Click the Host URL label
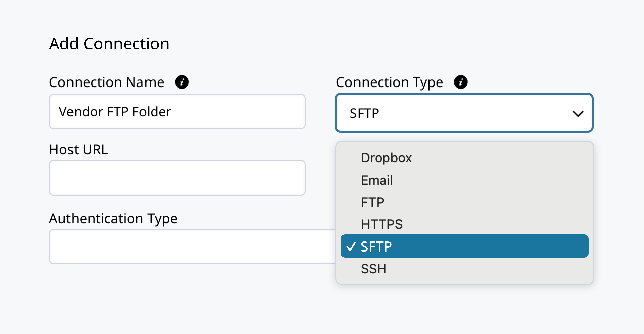Viewport: 644px width, 334px height. 79,150
